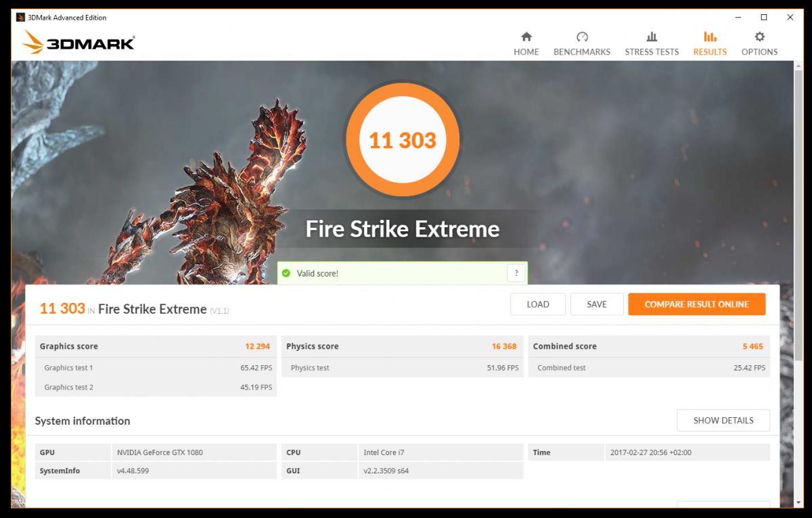Close the 3DMark window
The height and width of the screenshot is (518, 812).
pyautogui.click(x=790, y=18)
